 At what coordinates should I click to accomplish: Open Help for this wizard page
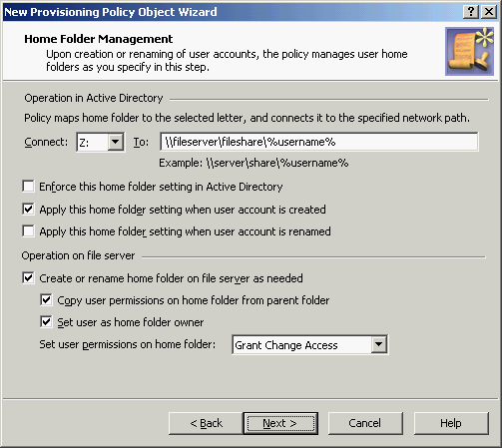[x=451, y=423]
